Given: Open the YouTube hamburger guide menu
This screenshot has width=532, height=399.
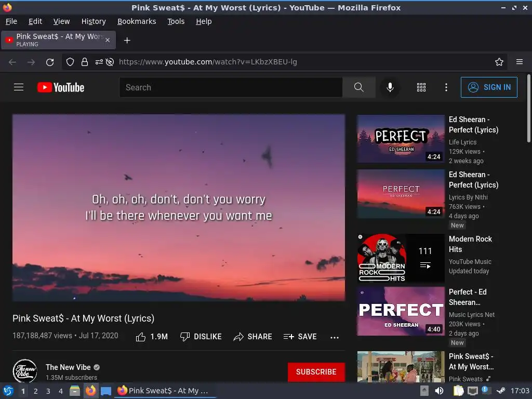Looking at the screenshot, I should (19, 87).
